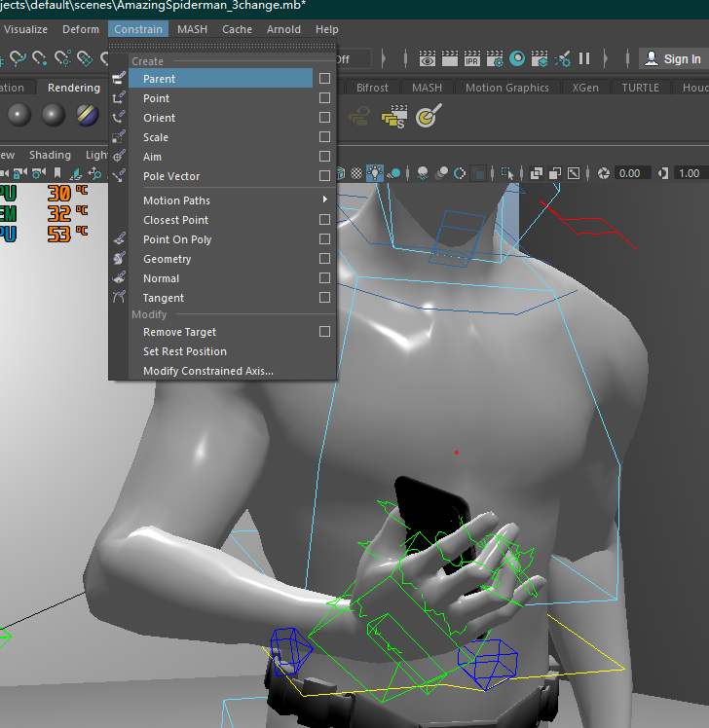Render the current frame clapperboard icon

point(449,59)
